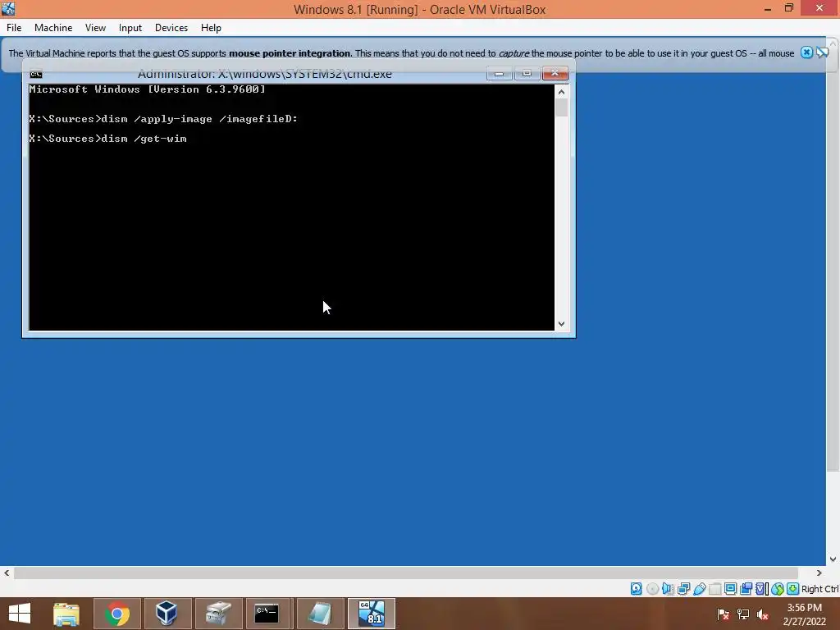Click the mouse integration indicator icon
The image size is (840, 630).
778,589
